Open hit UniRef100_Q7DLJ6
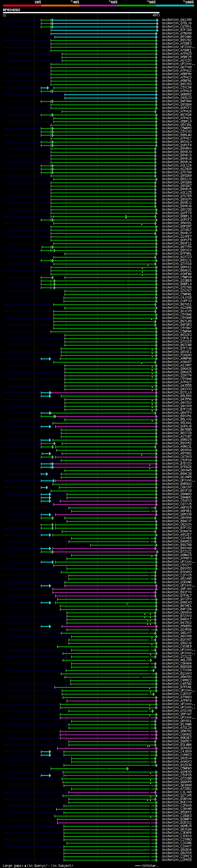Screen dimensions: 197x868 coord(177,23)
